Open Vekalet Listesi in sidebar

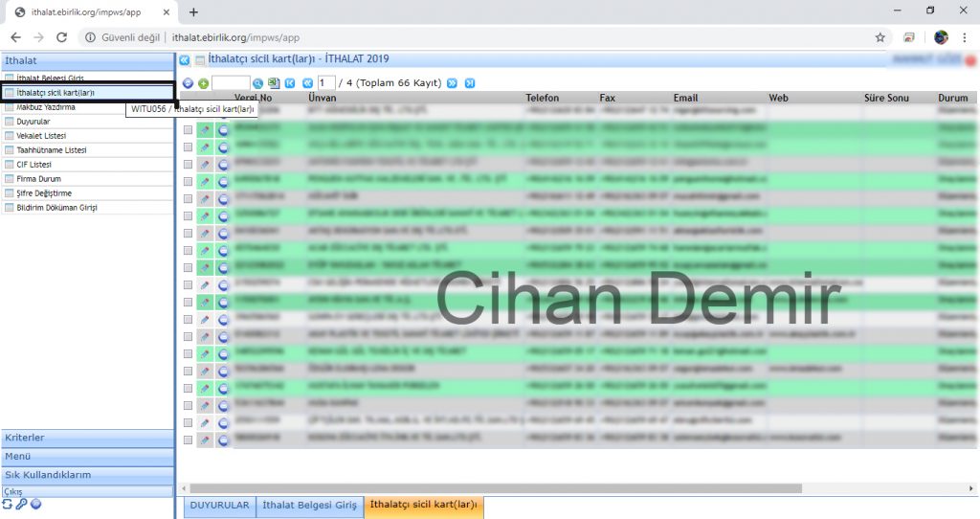87,136
